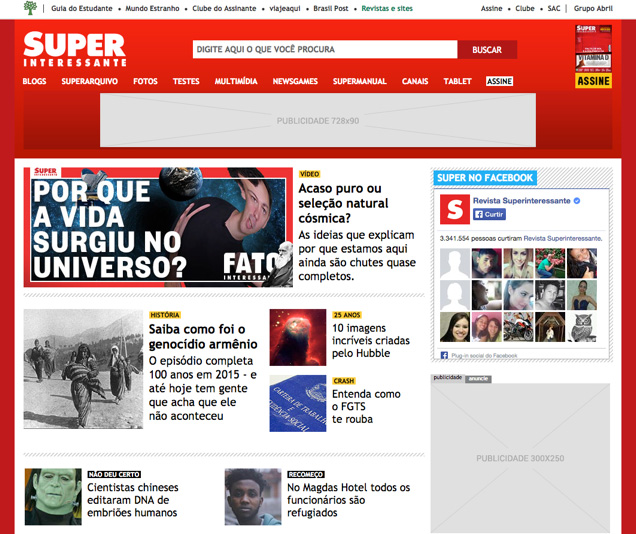Click the HISTÓRIA category tag
This screenshot has width=636, height=534.
click(x=165, y=315)
